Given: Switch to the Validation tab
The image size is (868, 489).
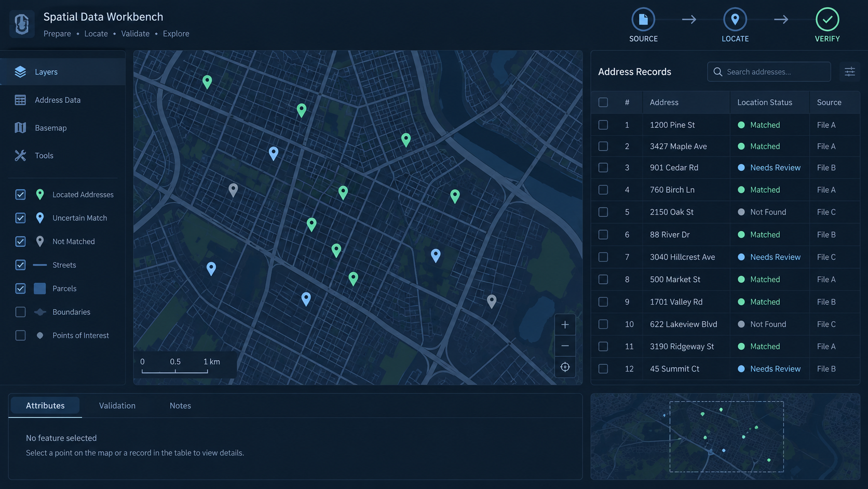Looking at the screenshot, I should [x=117, y=405].
